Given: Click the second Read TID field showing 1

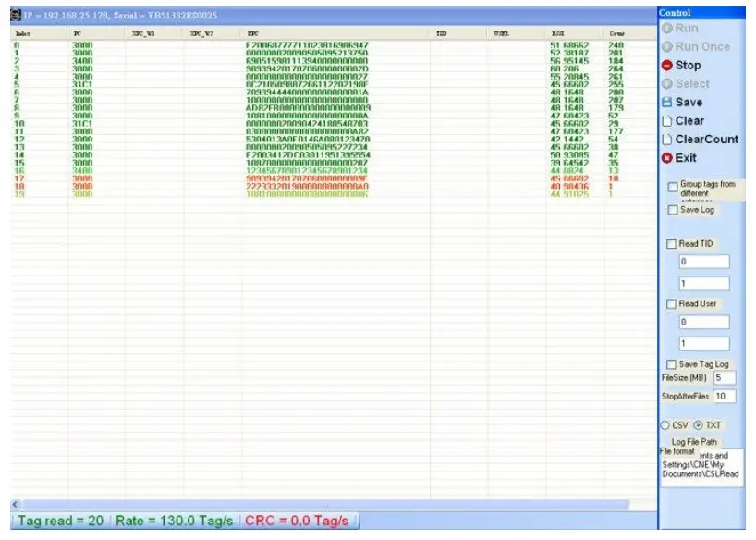Looking at the screenshot, I should 704,283.
